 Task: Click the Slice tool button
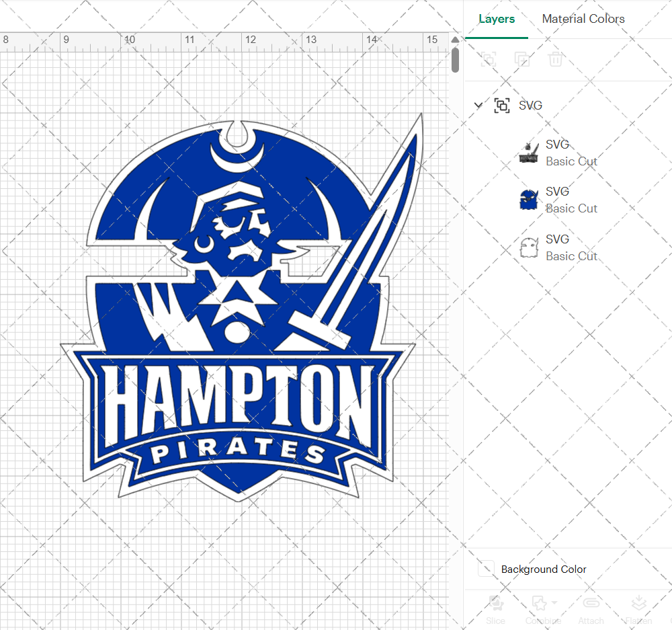click(x=495, y=609)
